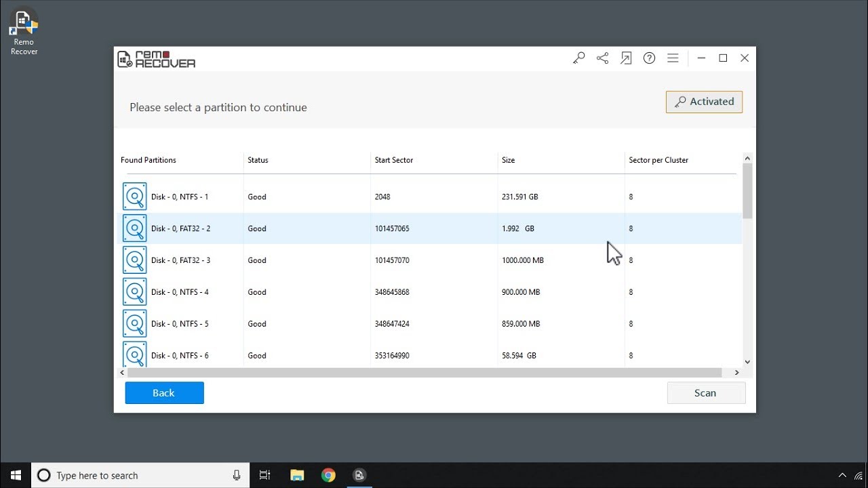Click the Found Partitions column header
This screenshot has width=868, height=488.
click(x=149, y=160)
